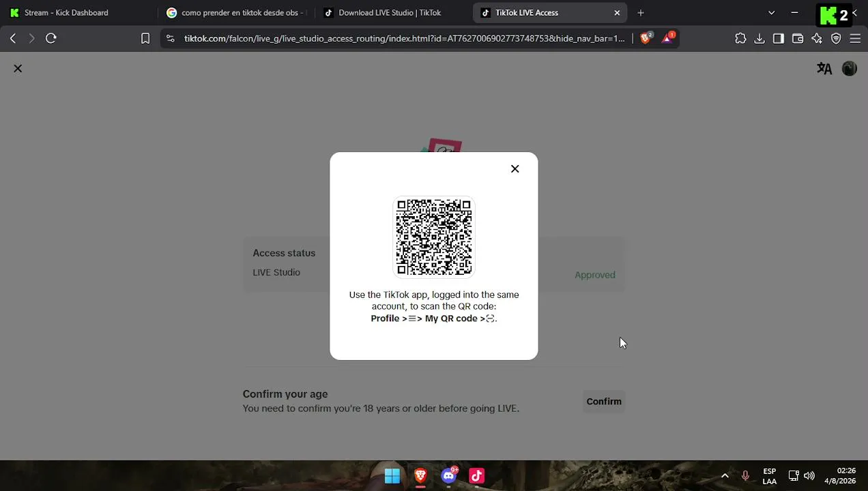Screen dimensions: 868x491
Task: Open the page translate language icon
Action: click(824, 68)
